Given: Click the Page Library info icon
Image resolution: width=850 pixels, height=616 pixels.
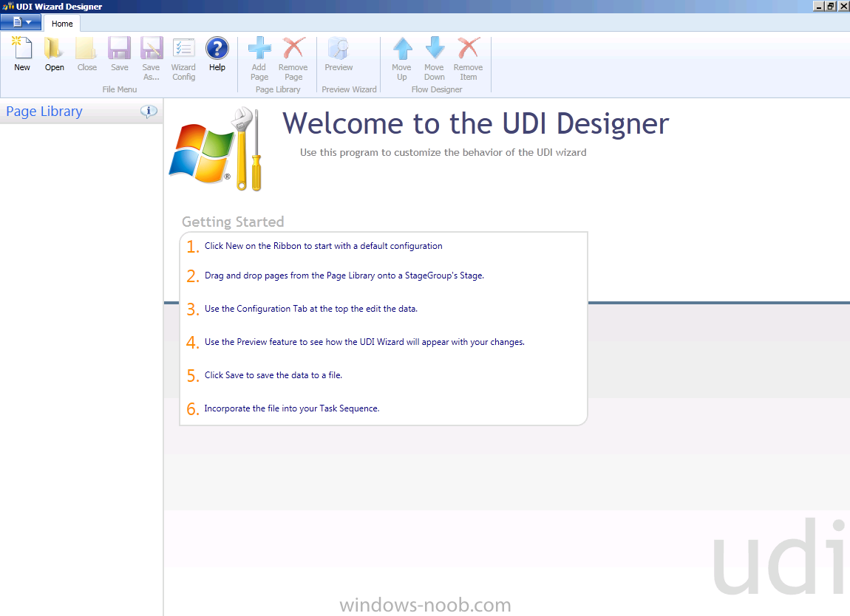Looking at the screenshot, I should pyautogui.click(x=149, y=112).
